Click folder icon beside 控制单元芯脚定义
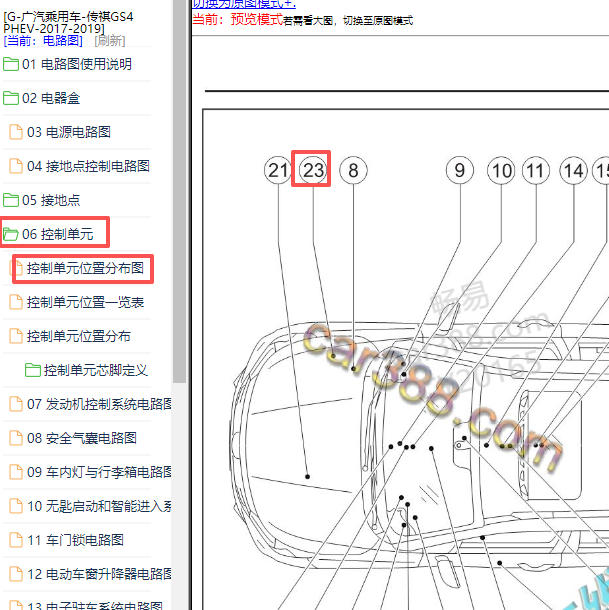609x610 pixels. click(x=33, y=370)
